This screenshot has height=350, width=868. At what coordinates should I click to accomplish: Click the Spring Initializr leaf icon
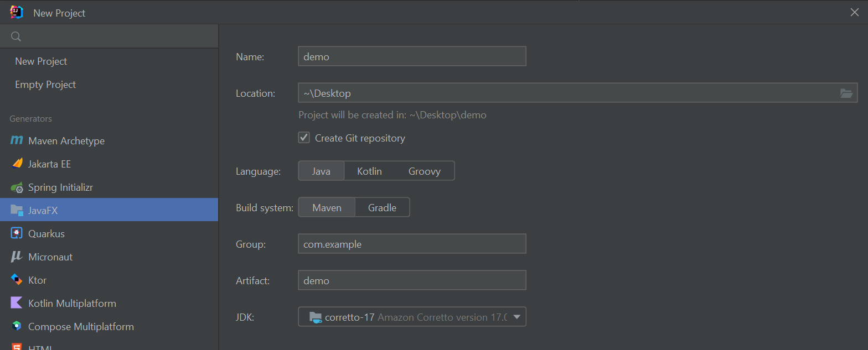tap(17, 187)
